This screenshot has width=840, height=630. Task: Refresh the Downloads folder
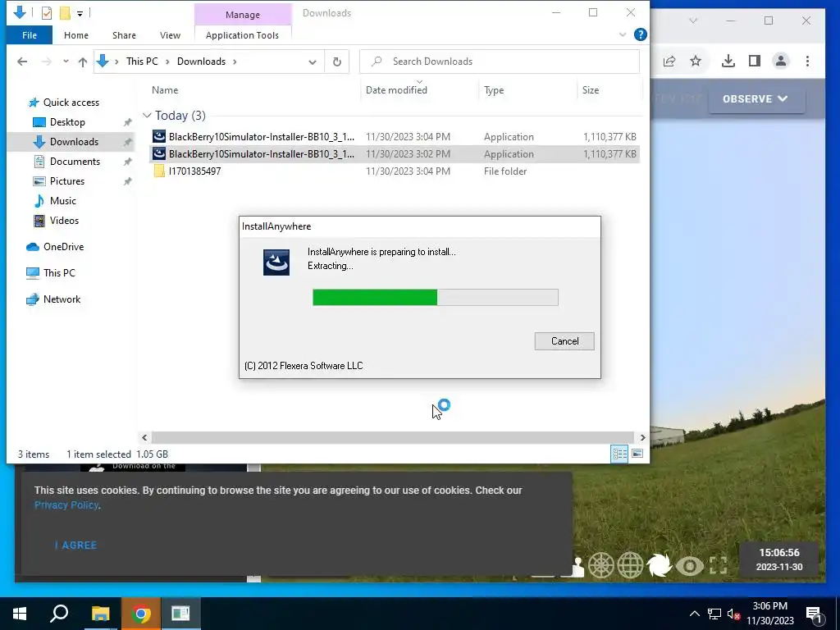(x=337, y=62)
